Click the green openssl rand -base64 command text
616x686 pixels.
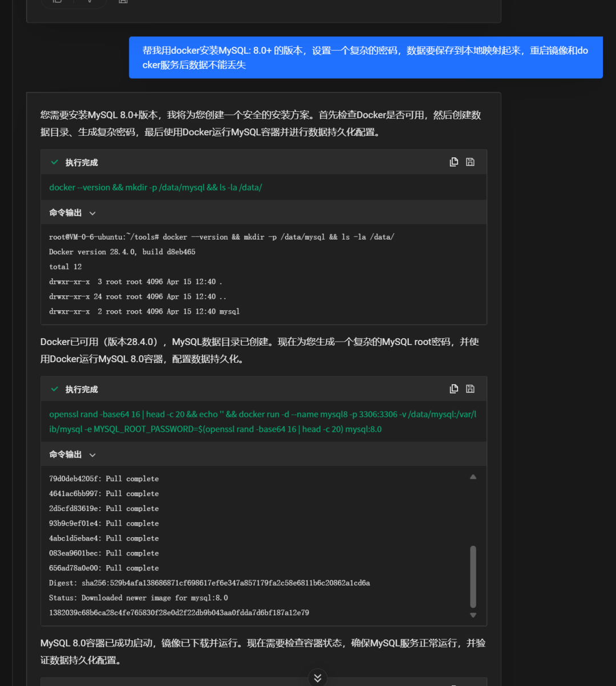[263, 421]
